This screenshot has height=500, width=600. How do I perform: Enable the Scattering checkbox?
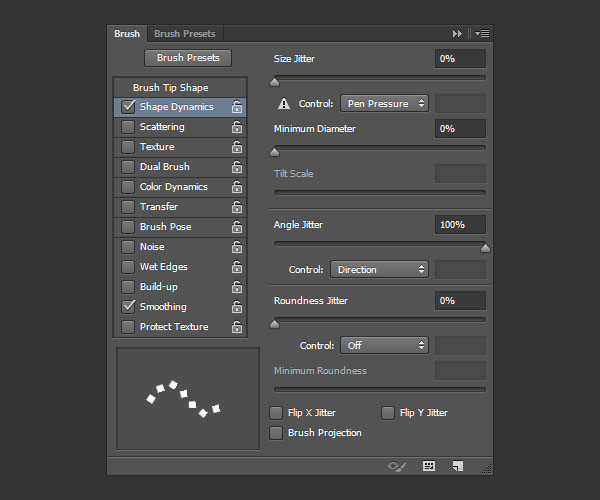click(128, 127)
